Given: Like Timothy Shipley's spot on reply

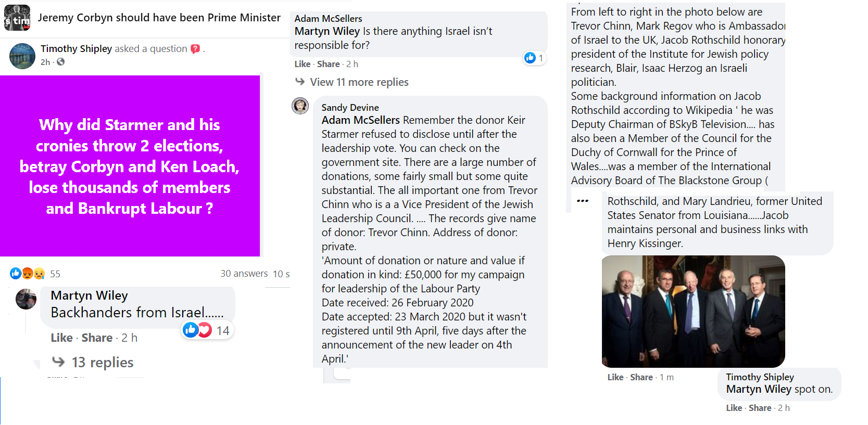Looking at the screenshot, I should point(734,408).
